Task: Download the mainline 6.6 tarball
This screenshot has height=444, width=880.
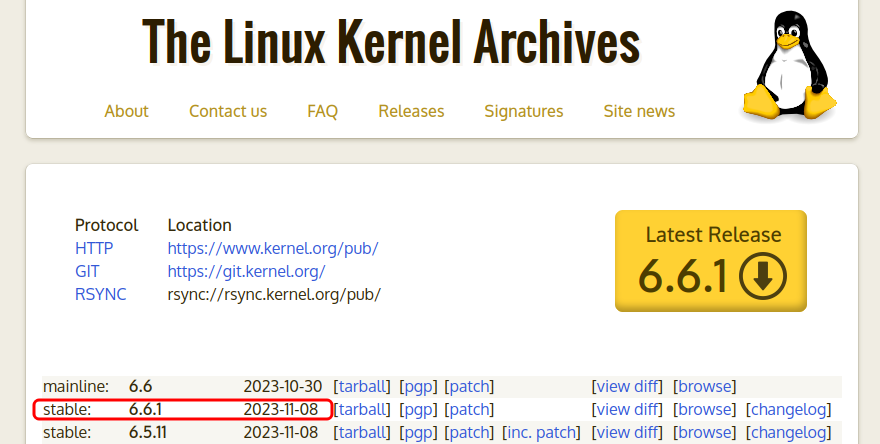Action: 362,386
